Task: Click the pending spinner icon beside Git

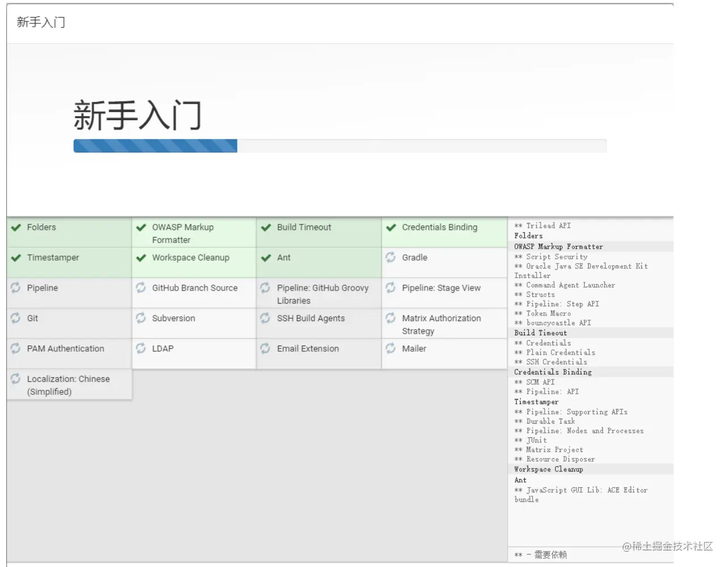Action: point(15,318)
